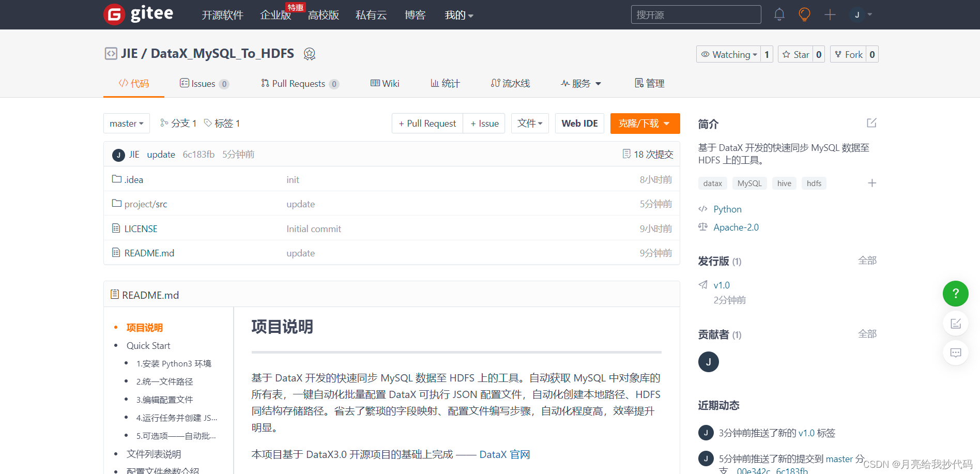Add a new topic tag with plus icon
Screen dimensions: 980x474
872,183
